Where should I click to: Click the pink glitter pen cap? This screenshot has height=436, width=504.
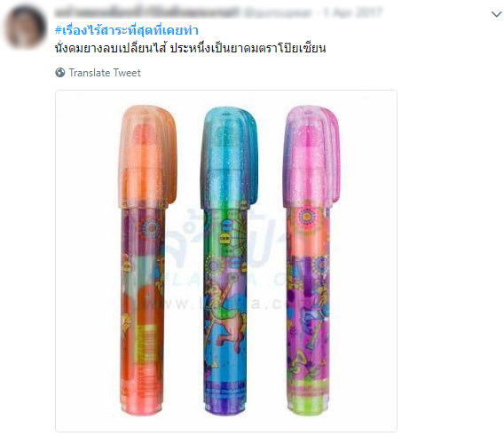click(311, 156)
